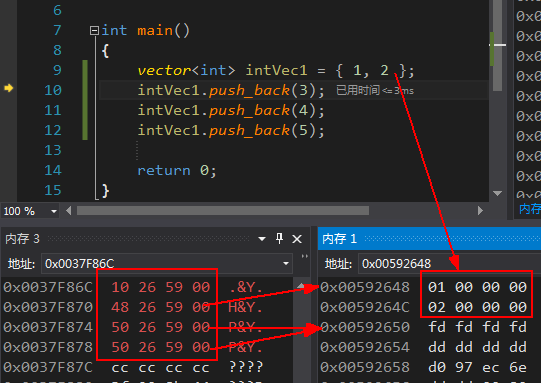The image size is (541, 383).
Task: Click the elapsed time hint '已用时间 <= 3ms'
Action: 375,91
